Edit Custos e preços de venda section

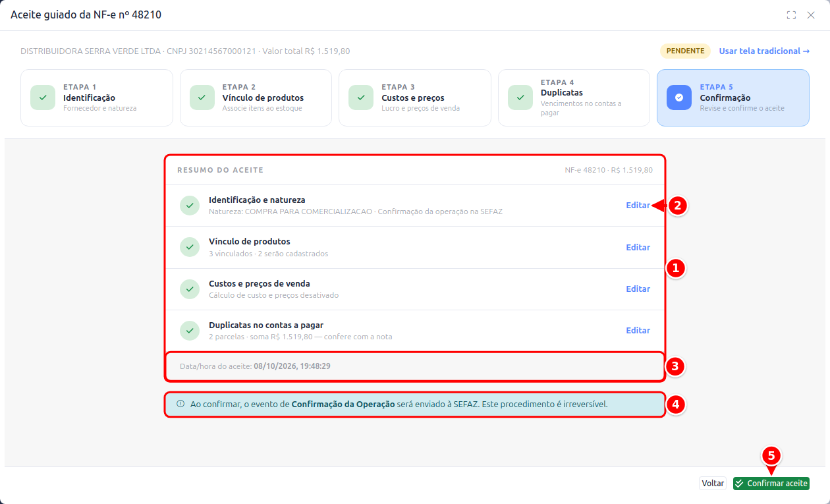pyautogui.click(x=638, y=289)
